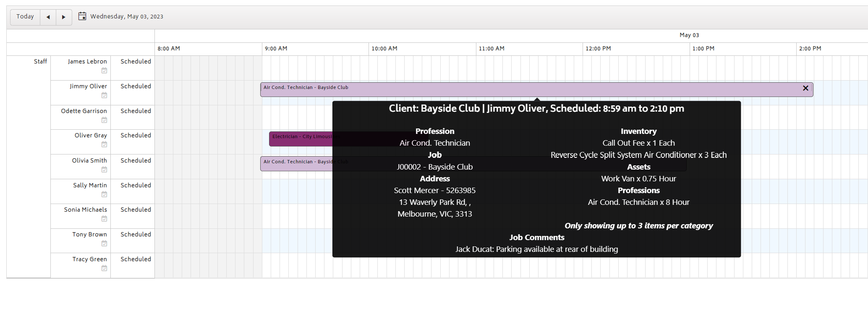868x314 pixels.
Task: Select the May 03 day header
Action: click(x=689, y=35)
